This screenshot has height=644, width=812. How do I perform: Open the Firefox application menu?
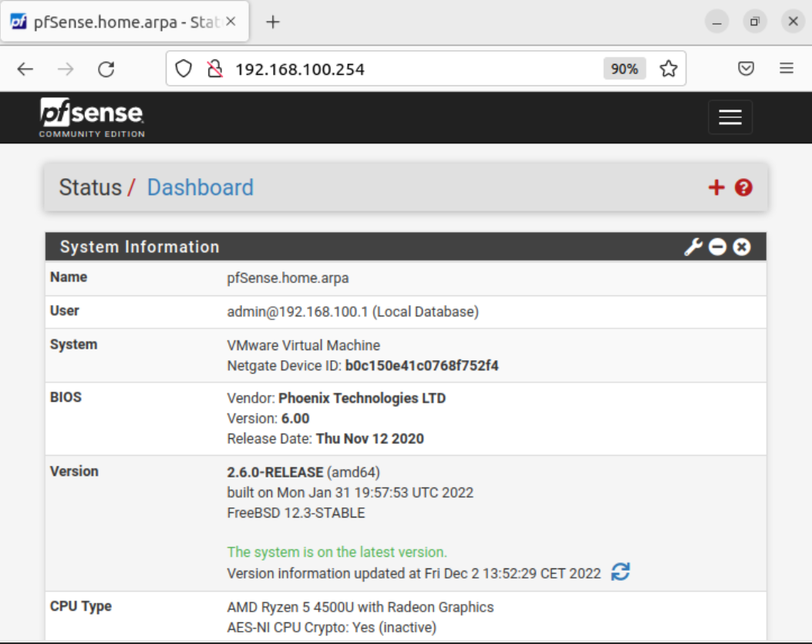[x=786, y=69]
